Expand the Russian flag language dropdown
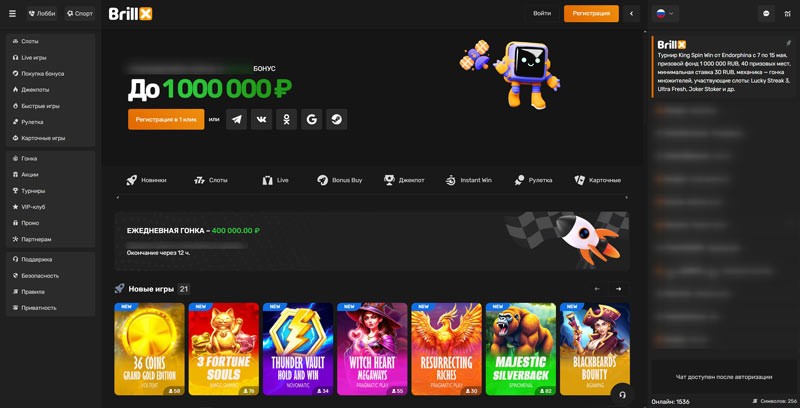 (665, 14)
